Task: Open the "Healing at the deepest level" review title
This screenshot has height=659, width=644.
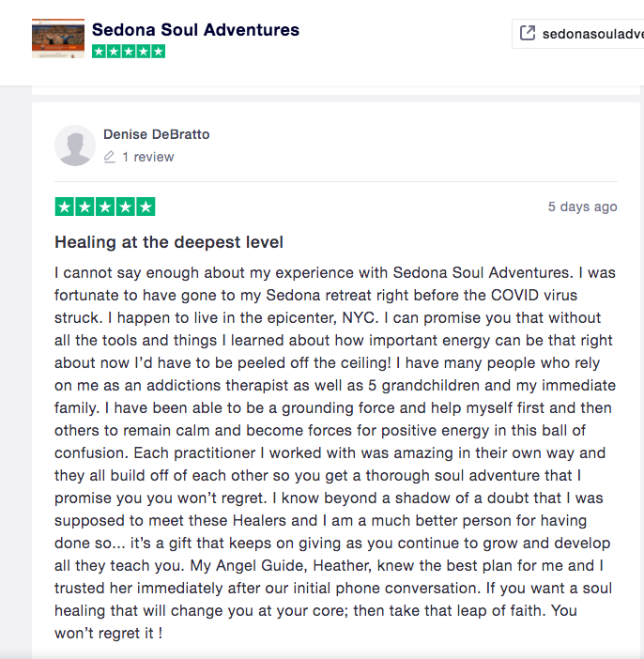Action: (169, 242)
